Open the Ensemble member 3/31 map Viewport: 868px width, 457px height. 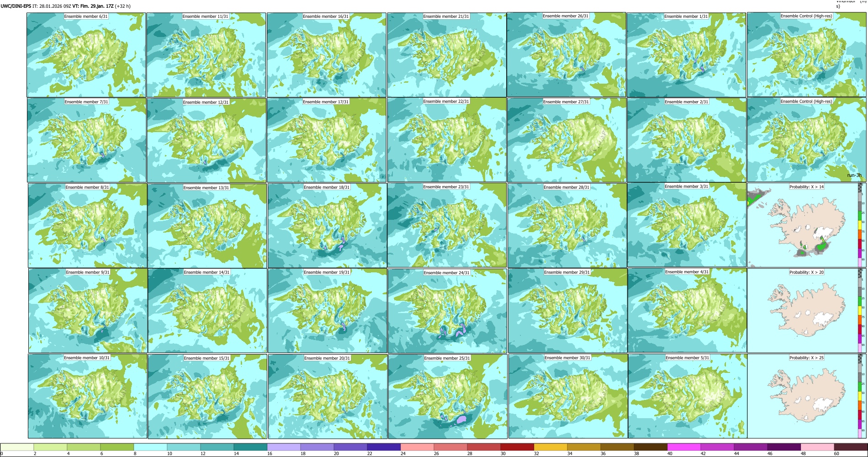[687, 225]
